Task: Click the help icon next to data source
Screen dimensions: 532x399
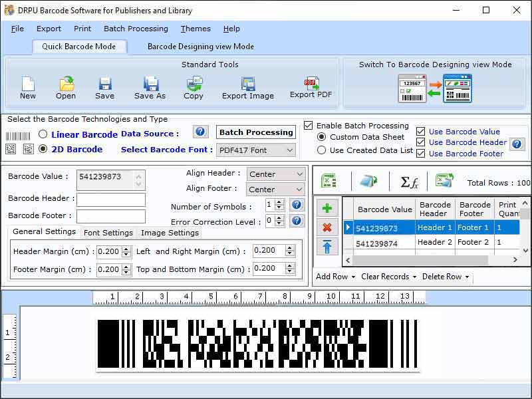Action: (200, 132)
